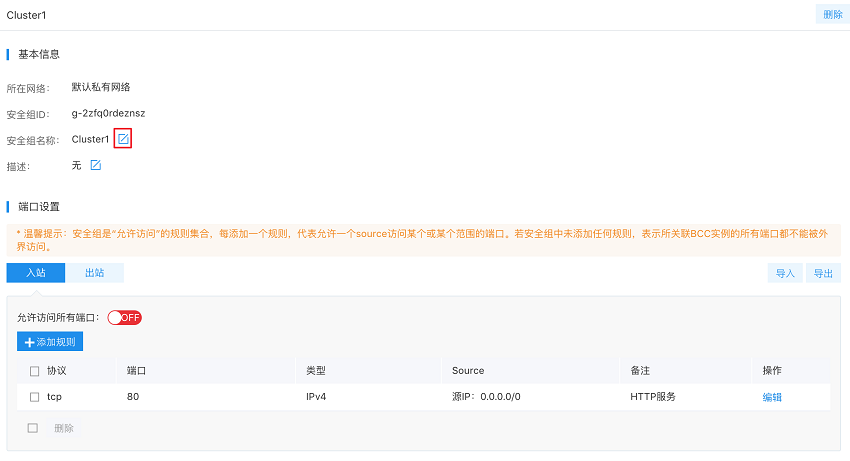
Task: Toggle the allow all ports OFF switch
Action: pos(125,318)
